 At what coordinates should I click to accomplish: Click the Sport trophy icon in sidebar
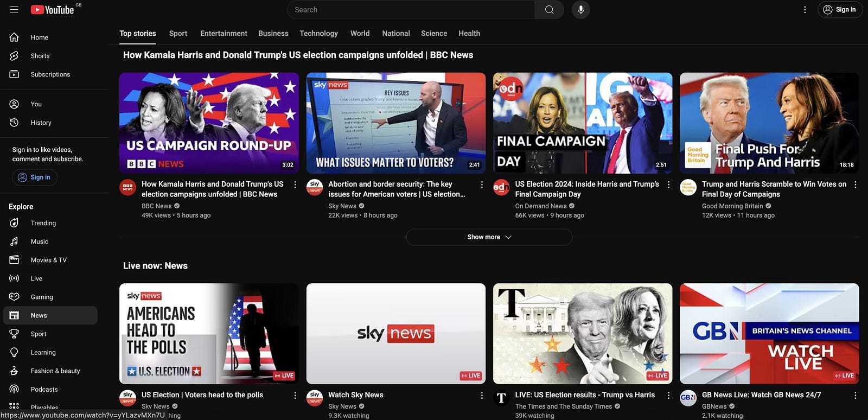(x=14, y=334)
